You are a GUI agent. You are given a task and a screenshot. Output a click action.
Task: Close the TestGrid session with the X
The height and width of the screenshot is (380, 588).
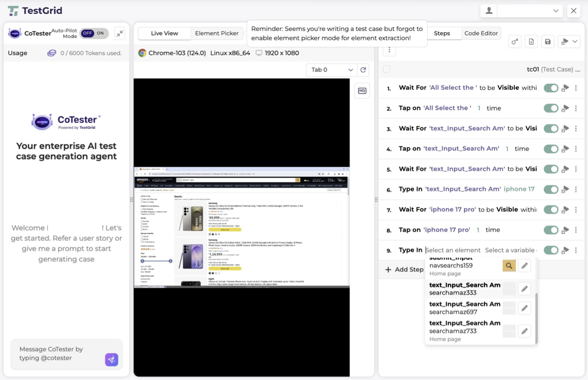point(574,11)
